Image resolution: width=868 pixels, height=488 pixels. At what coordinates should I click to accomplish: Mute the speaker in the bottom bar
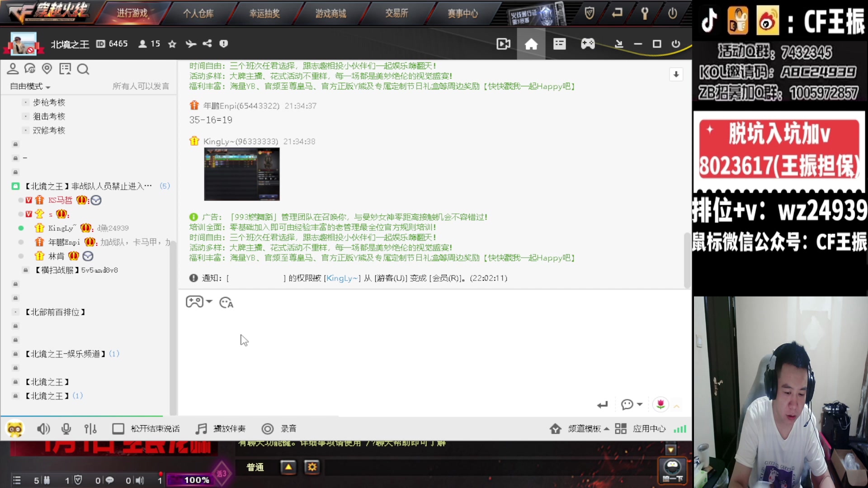(x=43, y=429)
